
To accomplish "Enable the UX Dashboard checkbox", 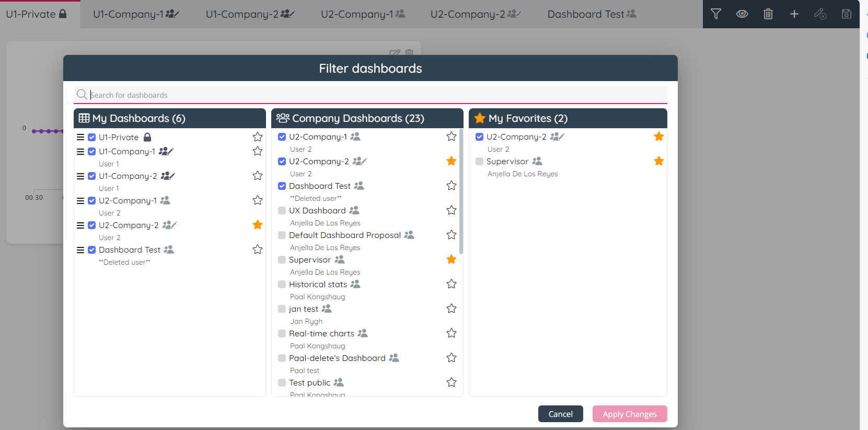I will pos(282,211).
